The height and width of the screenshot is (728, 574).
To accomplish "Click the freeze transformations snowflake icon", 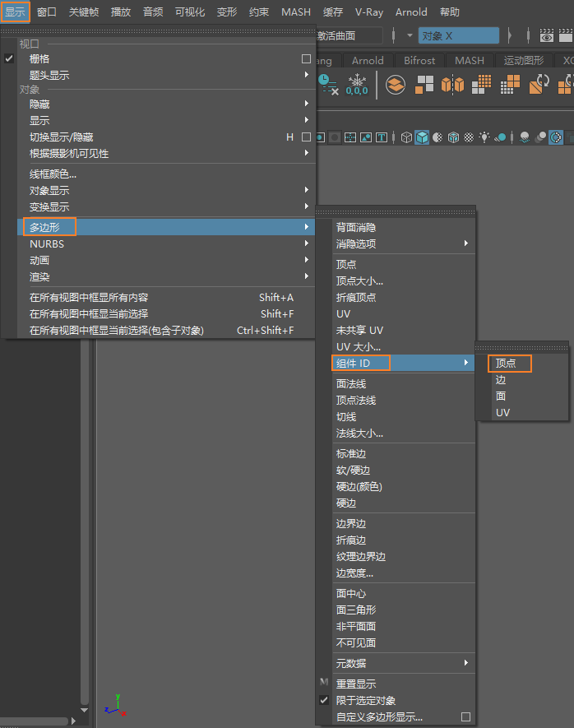I will point(357,85).
